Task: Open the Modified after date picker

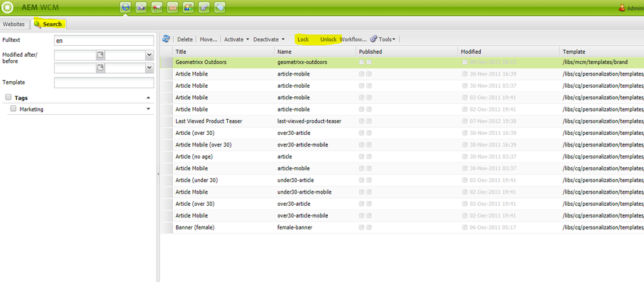Action: (x=100, y=55)
